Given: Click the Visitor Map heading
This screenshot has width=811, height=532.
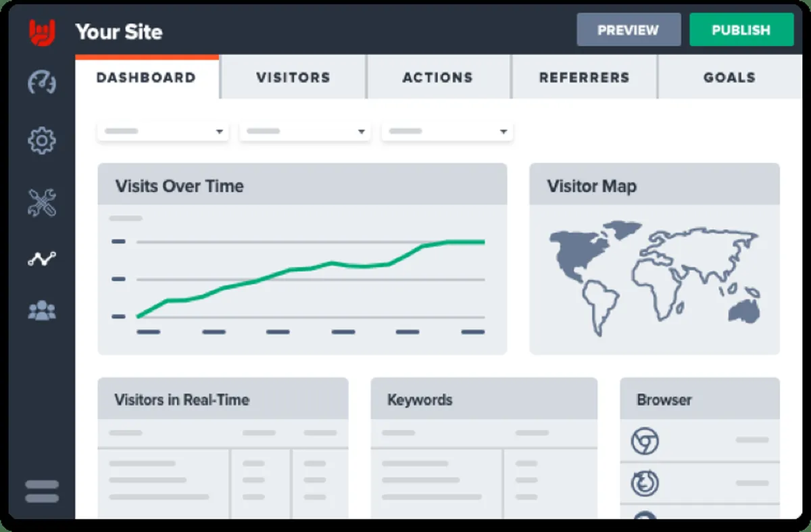Looking at the screenshot, I should click(x=591, y=186).
